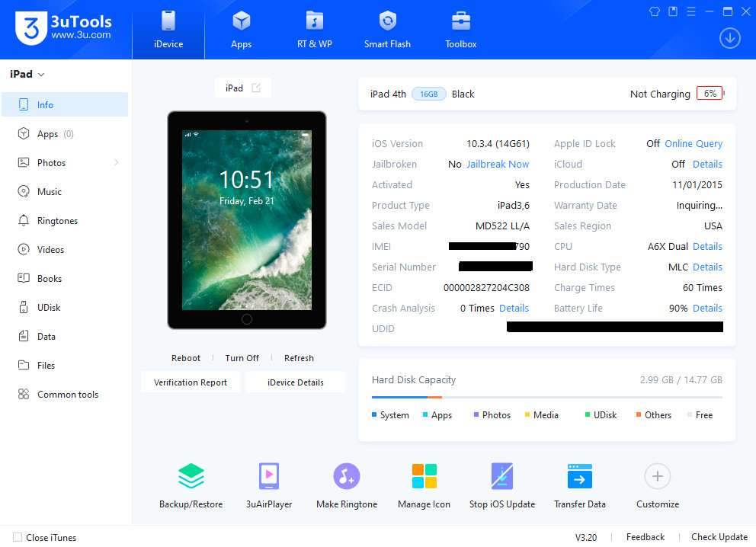
Task: Expand the Photos submenu arrow
Action: [x=116, y=162]
